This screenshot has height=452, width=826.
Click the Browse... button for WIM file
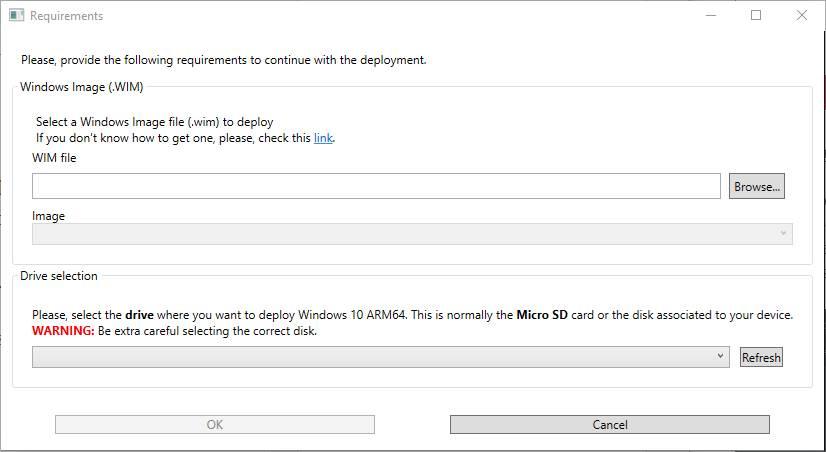click(756, 186)
